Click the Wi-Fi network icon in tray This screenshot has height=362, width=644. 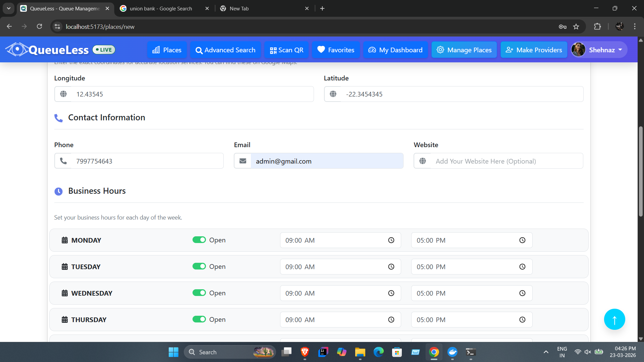pos(578,352)
